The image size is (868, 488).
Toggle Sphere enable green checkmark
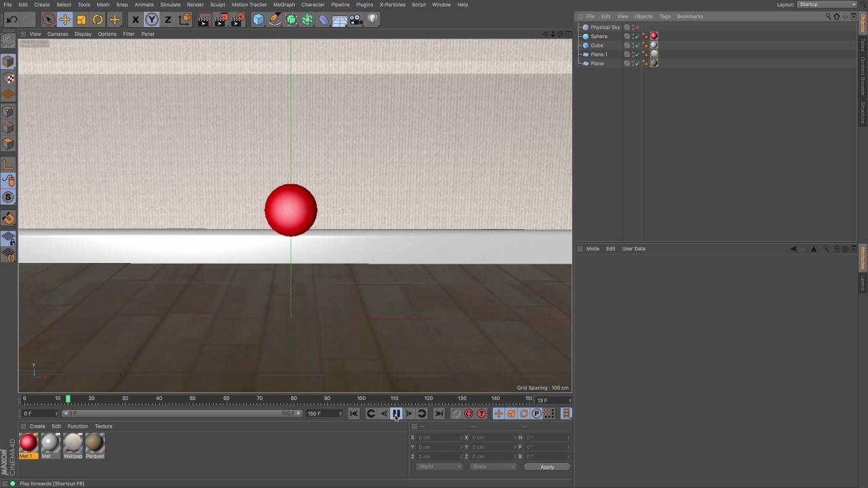[637, 36]
